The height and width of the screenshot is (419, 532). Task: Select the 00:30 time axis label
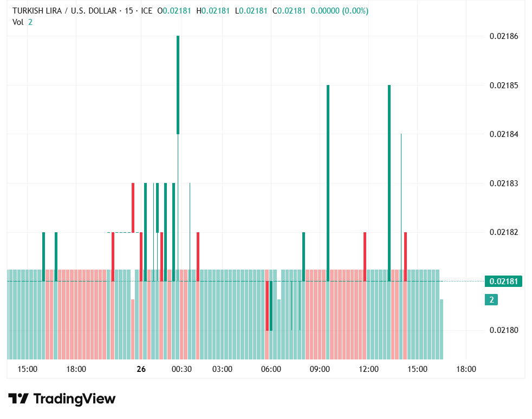pos(181,369)
